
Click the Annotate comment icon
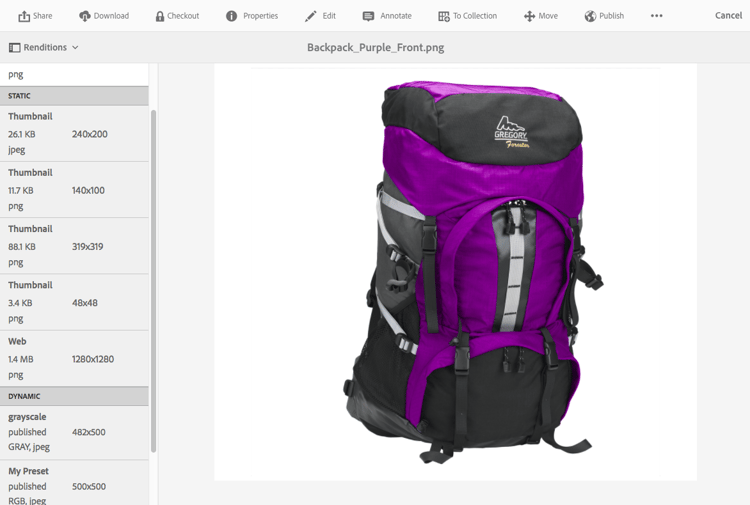368,16
